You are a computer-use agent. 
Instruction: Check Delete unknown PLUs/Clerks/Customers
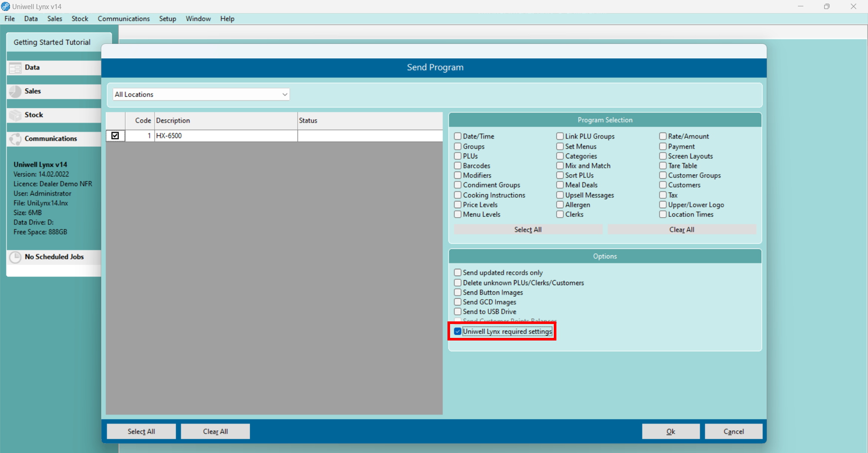coord(457,283)
